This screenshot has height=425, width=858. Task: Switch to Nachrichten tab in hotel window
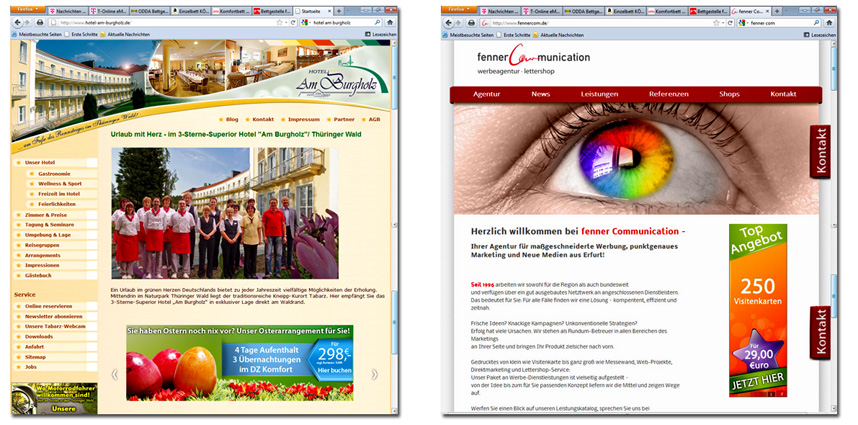click(67, 11)
